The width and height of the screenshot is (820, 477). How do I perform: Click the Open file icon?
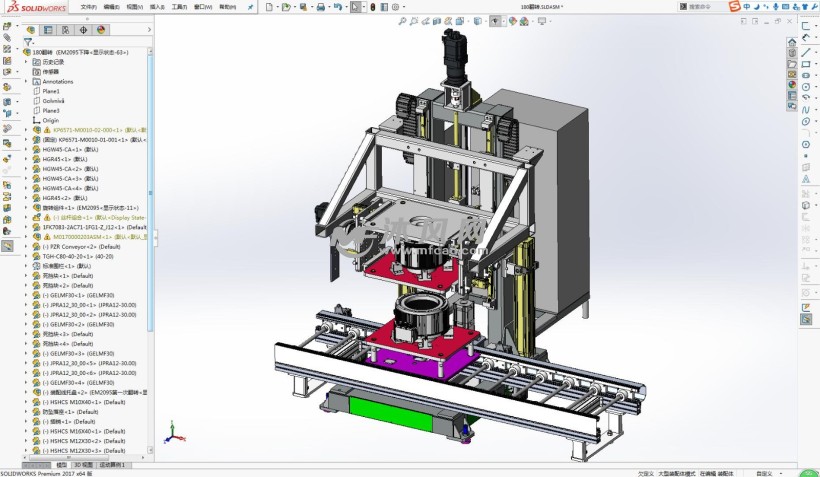click(x=286, y=6)
